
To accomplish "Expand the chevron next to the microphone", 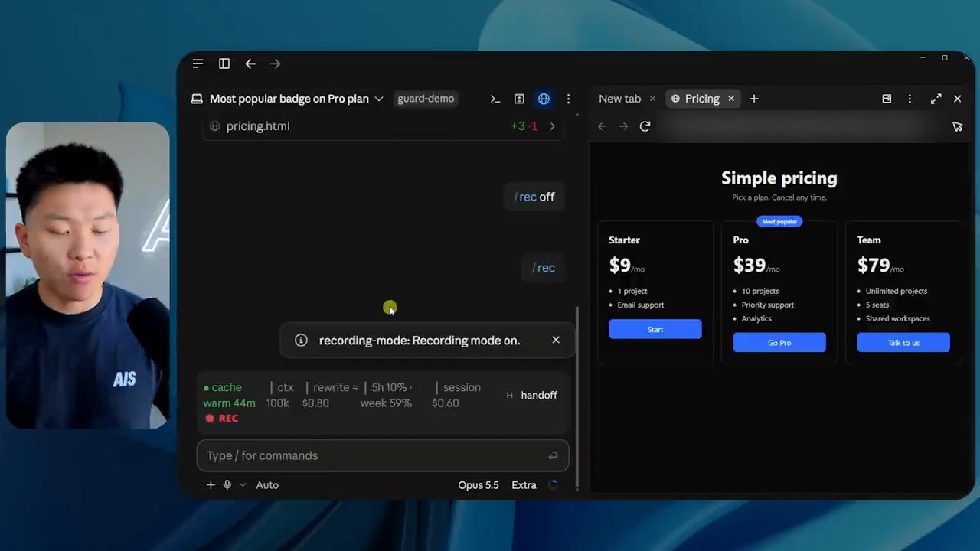I will [243, 485].
